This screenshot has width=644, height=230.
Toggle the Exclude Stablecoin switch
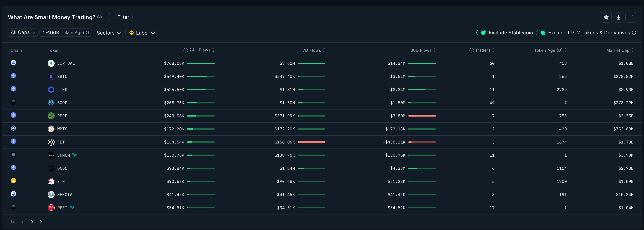point(481,33)
